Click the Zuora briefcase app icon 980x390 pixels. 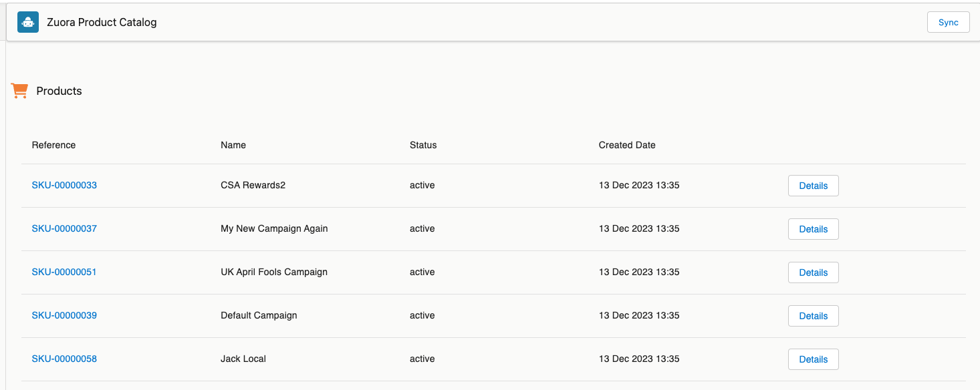[x=27, y=21]
